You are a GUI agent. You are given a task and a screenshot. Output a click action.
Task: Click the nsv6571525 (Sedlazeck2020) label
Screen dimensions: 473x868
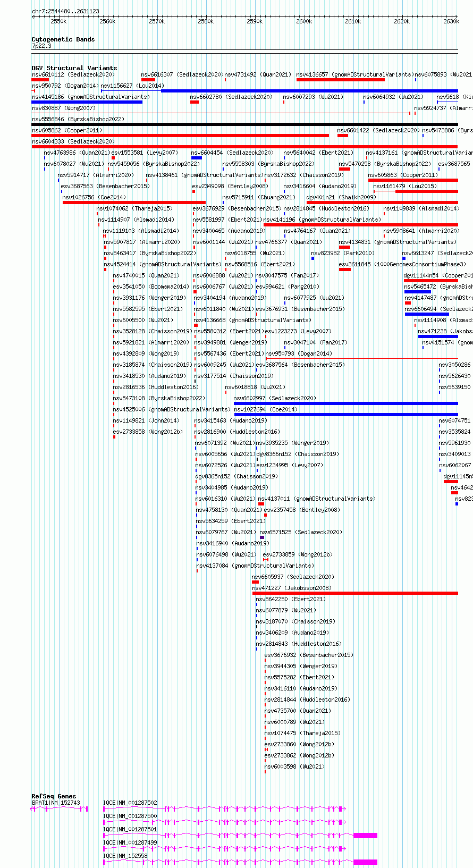(x=301, y=532)
